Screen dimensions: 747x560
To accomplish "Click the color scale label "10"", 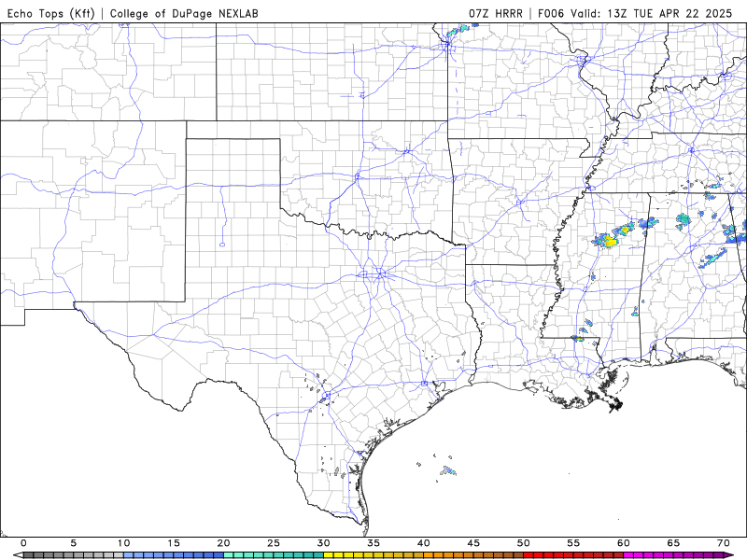I will 123,543.
